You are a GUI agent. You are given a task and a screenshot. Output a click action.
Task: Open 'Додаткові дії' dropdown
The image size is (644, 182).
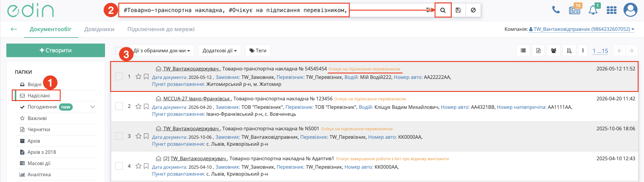click(x=220, y=50)
